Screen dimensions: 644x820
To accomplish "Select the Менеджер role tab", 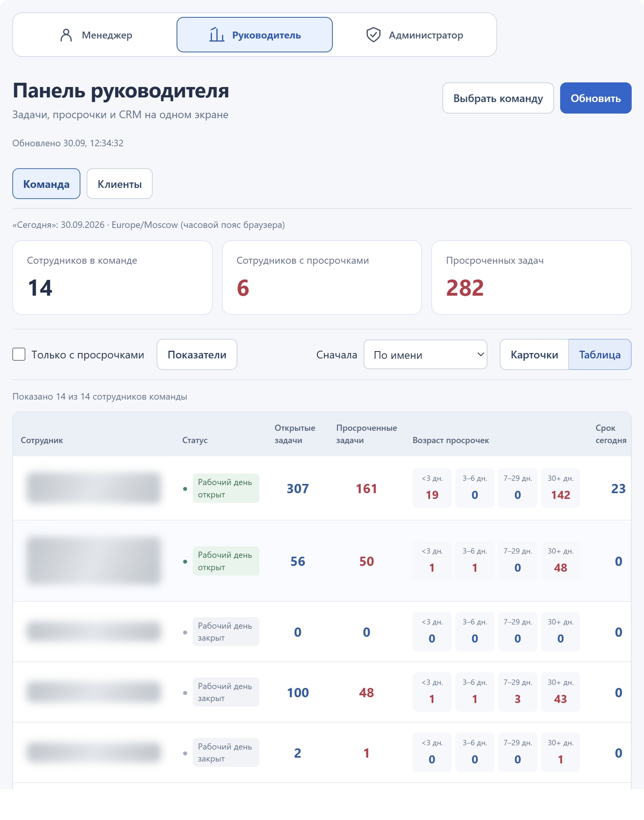I will coord(96,35).
